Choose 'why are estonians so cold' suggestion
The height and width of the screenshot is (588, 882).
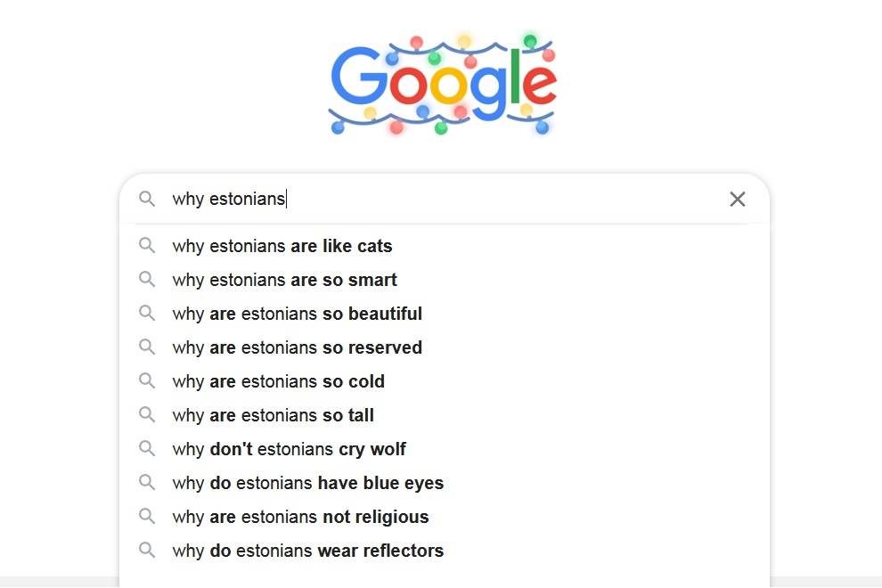(x=445, y=381)
